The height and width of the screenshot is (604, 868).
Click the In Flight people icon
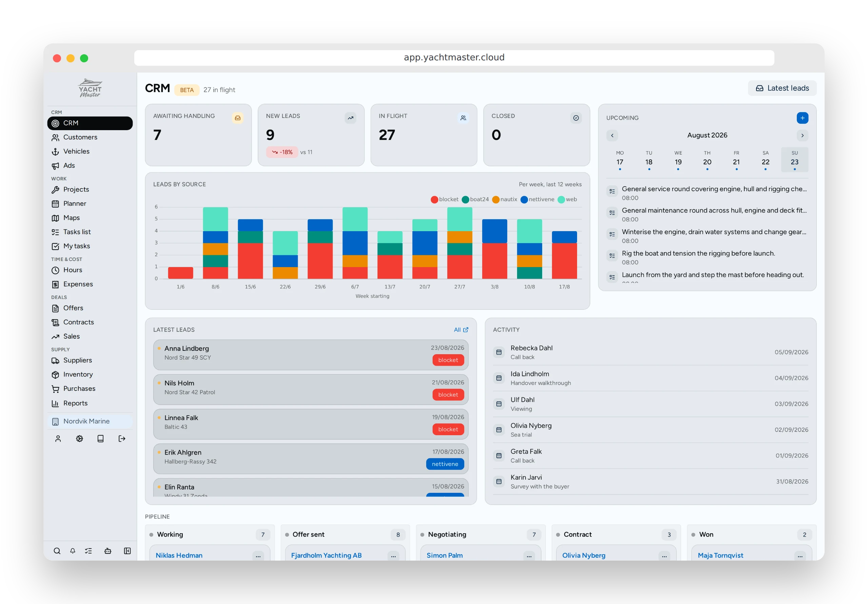(463, 118)
